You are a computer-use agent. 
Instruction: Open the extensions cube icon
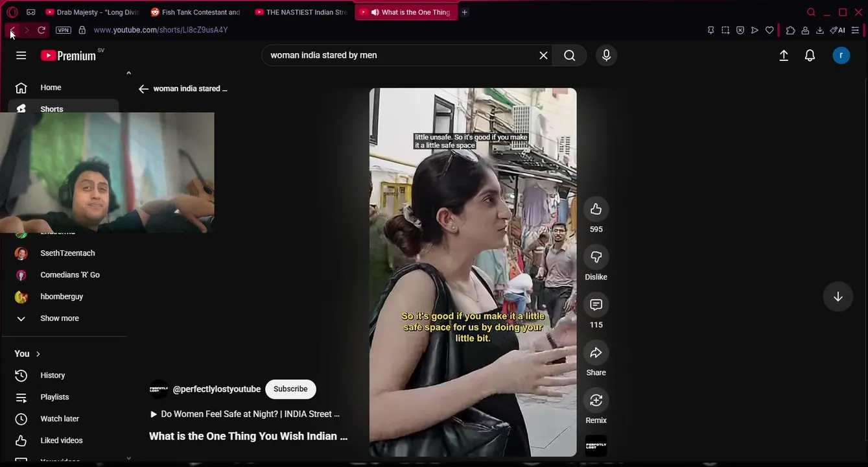click(790, 30)
